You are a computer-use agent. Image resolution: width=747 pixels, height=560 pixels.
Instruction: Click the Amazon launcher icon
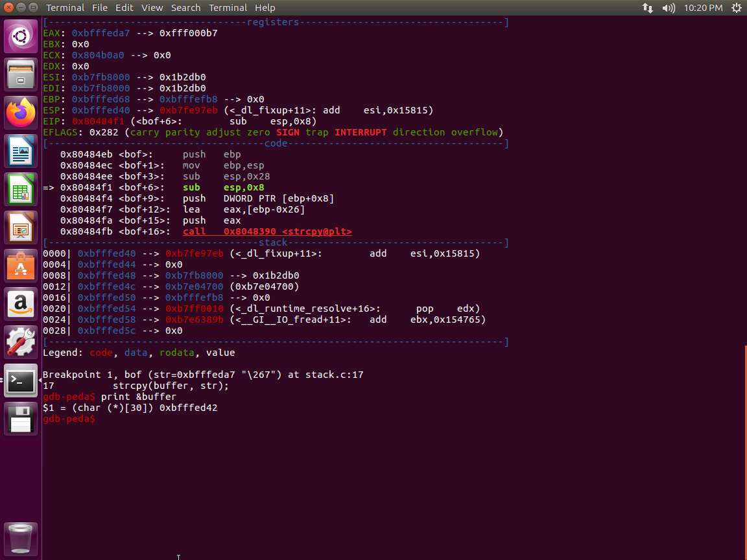pyautogui.click(x=21, y=304)
